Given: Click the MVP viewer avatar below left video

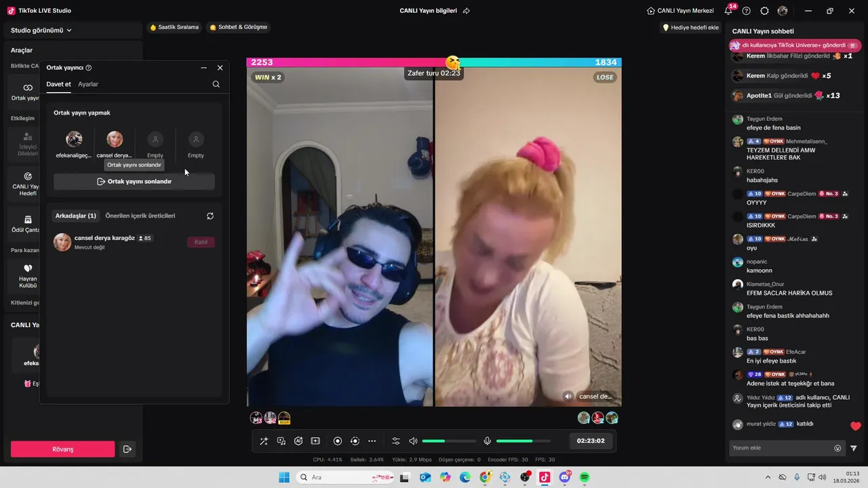Looking at the screenshot, I should pyautogui.click(x=284, y=418).
